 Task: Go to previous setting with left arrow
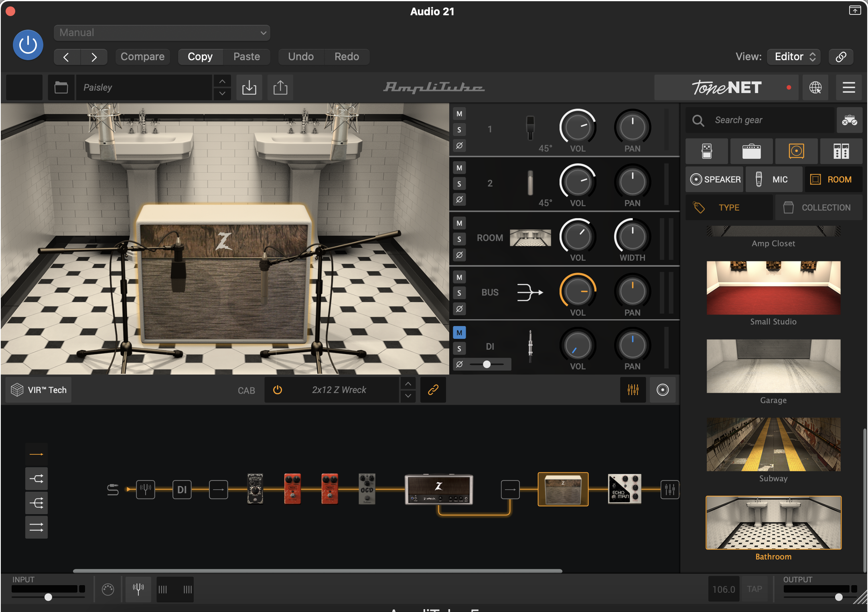[x=67, y=57]
